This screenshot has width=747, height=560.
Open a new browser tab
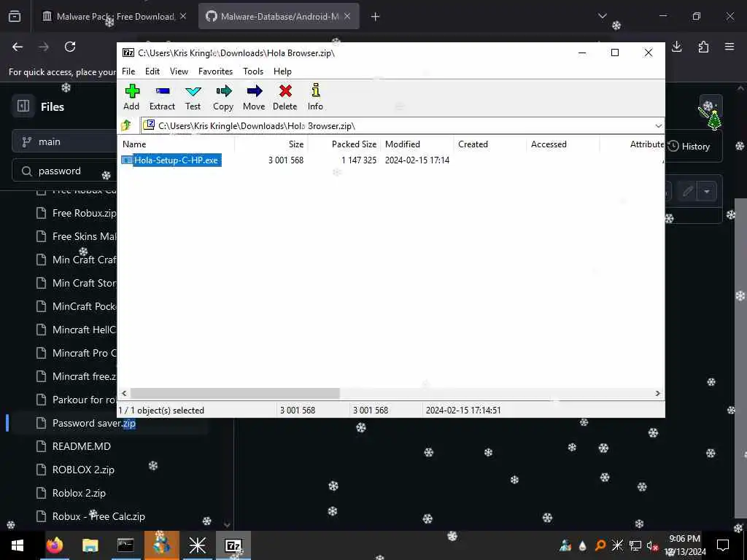pyautogui.click(x=376, y=17)
